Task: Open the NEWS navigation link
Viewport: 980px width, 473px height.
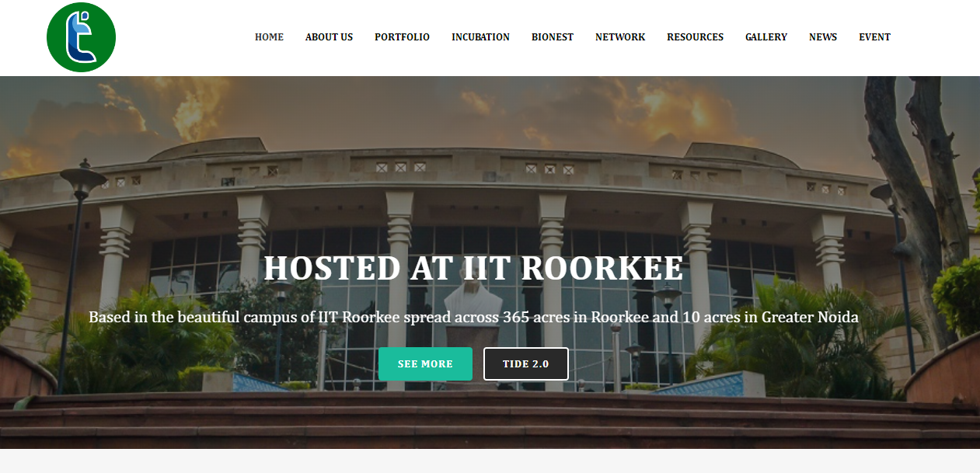Action: point(823,37)
